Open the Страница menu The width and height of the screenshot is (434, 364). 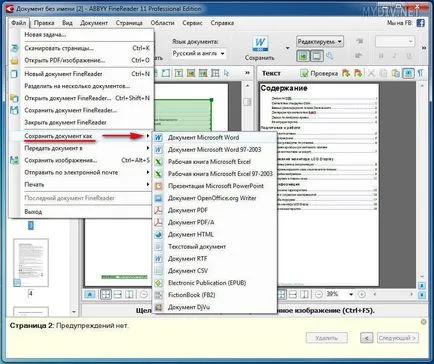[x=129, y=23]
